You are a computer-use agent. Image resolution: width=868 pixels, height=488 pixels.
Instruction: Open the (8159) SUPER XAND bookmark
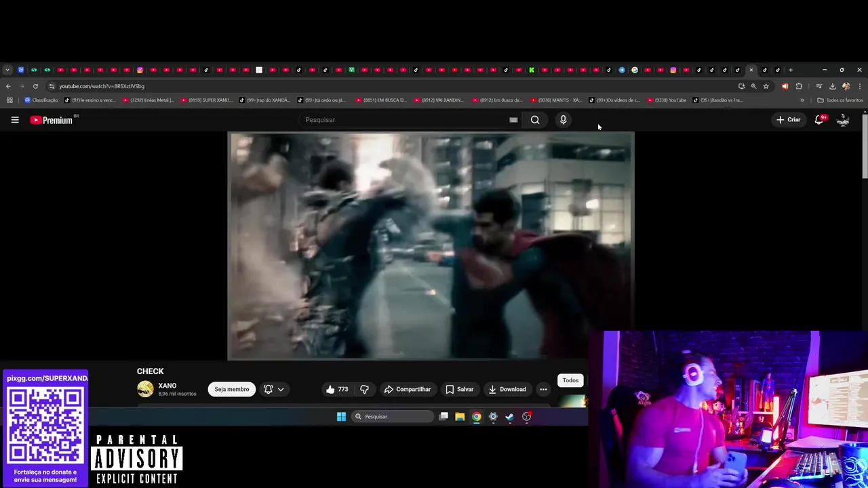[206, 100]
